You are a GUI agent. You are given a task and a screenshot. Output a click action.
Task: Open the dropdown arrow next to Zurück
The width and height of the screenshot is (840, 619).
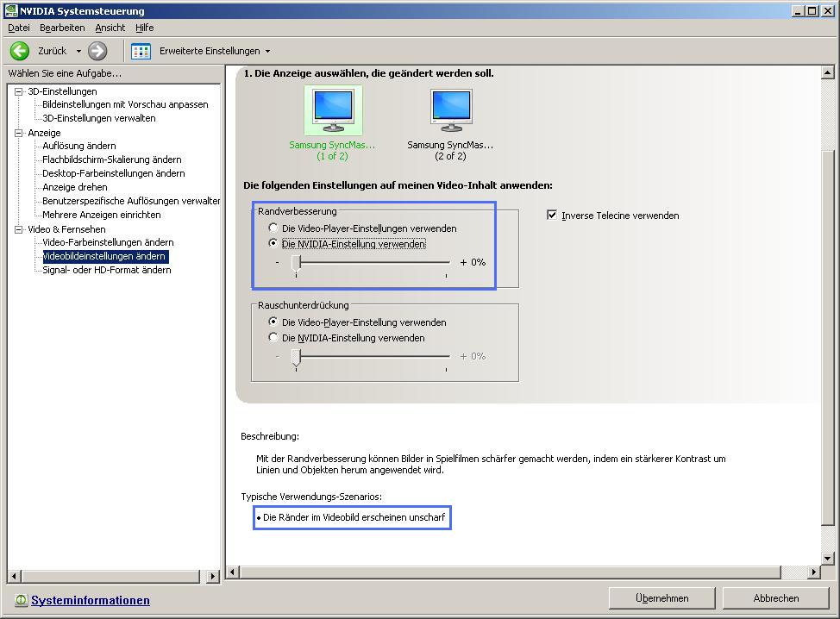pyautogui.click(x=78, y=52)
